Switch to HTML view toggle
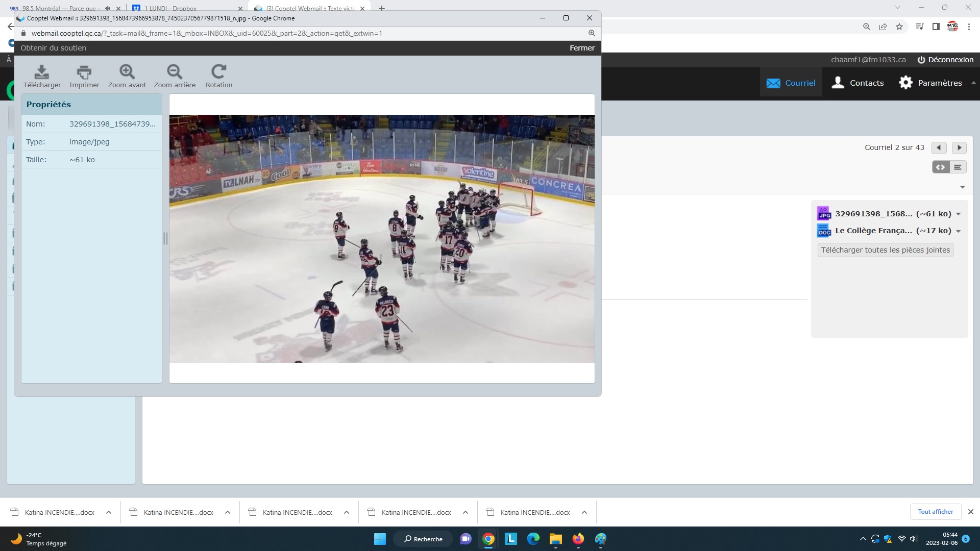Screen dimensions: 980x551 pos(940,167)
